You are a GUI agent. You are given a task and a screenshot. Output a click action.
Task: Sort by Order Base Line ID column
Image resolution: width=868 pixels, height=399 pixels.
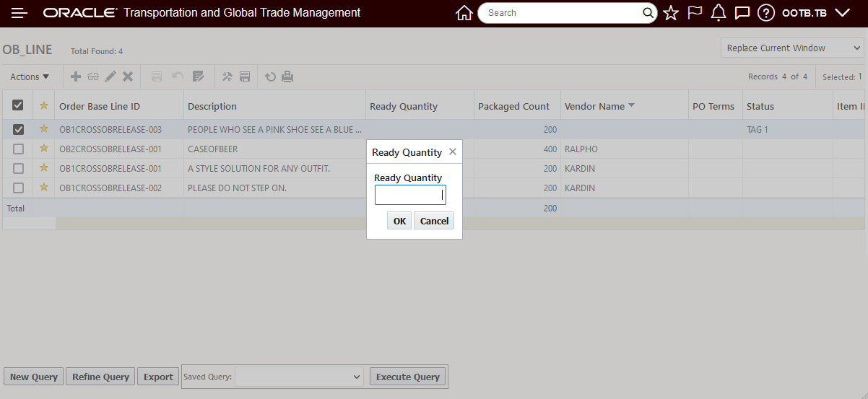click(100, 106)
